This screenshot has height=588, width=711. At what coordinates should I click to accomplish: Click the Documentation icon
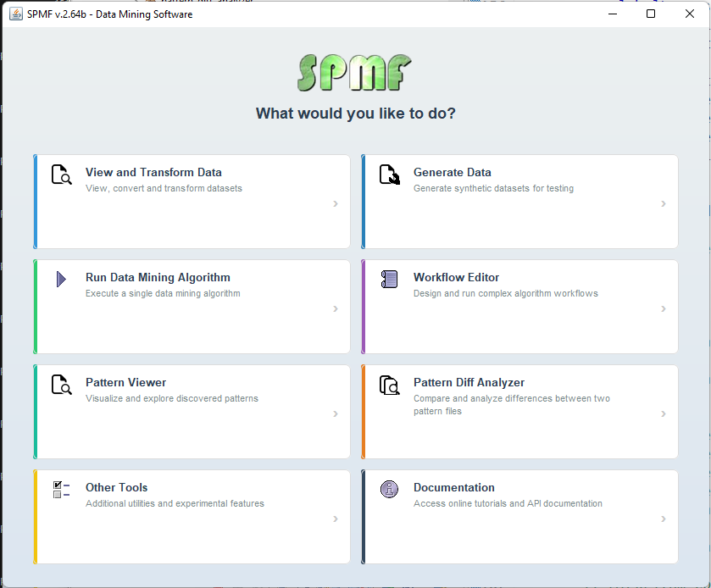click(x=389, y=489)
